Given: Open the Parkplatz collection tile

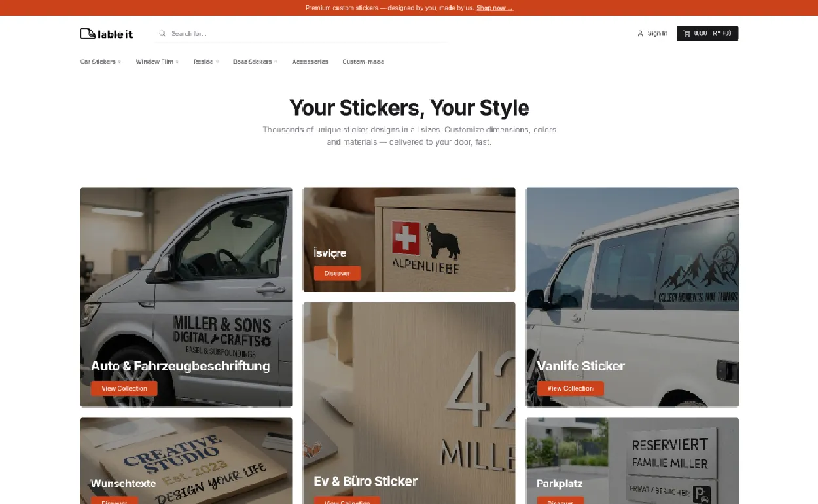Looking at the screenshot, I should 632,461.
